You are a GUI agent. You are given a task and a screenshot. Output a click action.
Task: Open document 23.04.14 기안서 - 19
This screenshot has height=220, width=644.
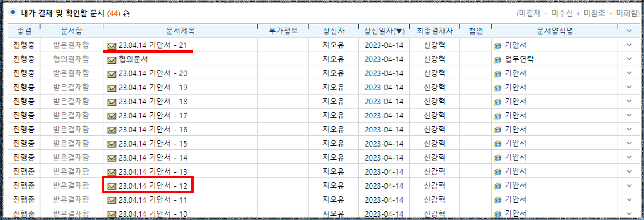click(x=153, y=88)
